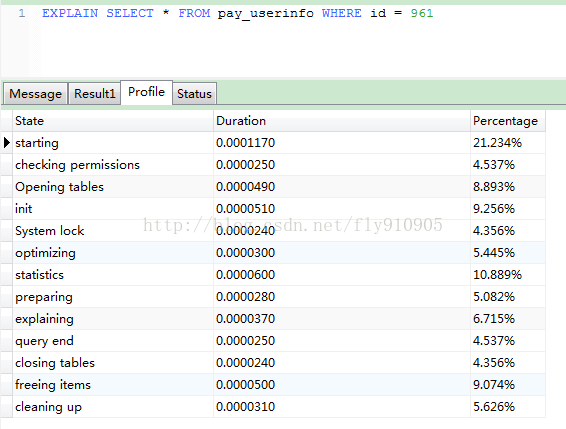
Task: Click percentage value 9.074%
Action: click(494, 385)
